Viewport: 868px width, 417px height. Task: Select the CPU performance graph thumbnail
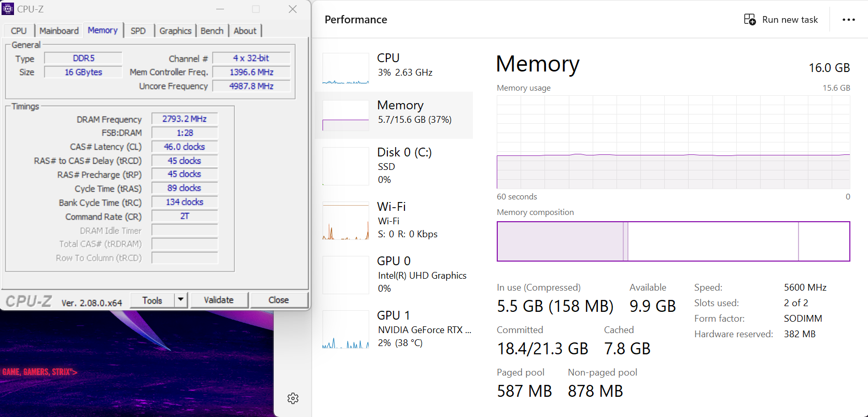coord(345,68)
